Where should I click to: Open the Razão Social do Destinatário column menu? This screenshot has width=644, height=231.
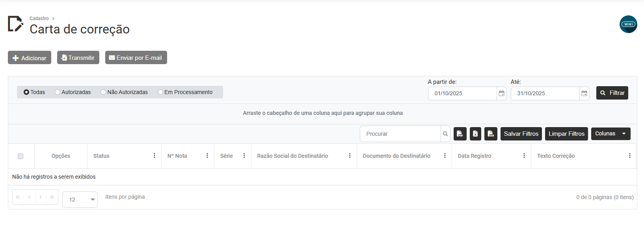point(350,156)
